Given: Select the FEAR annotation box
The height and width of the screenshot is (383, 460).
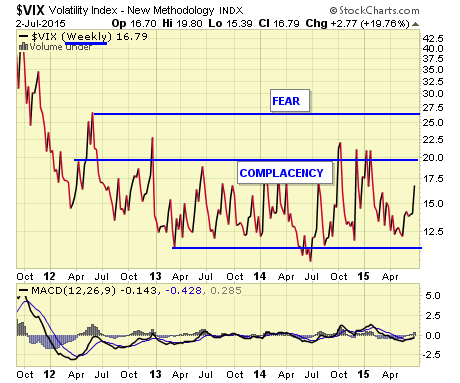Looking at the screenshot, I should coord(290,100).
